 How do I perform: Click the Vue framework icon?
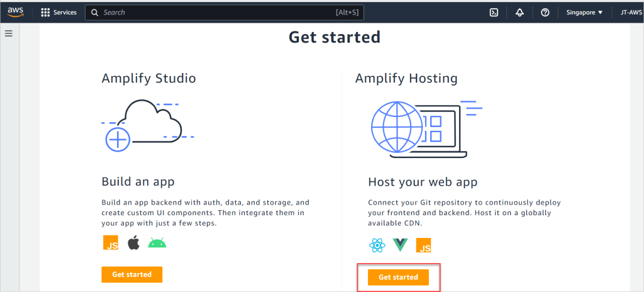[400, 245]
